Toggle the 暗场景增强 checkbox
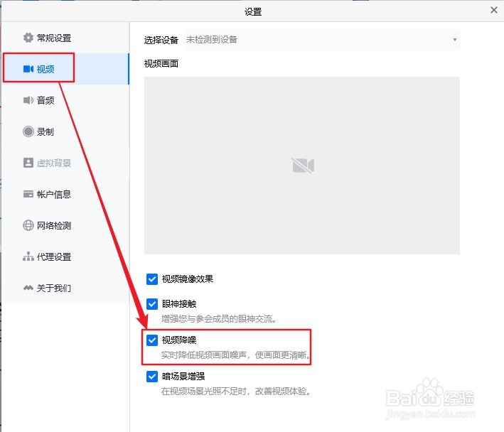Viewport: 504px width, 432px height. point(152,377)
